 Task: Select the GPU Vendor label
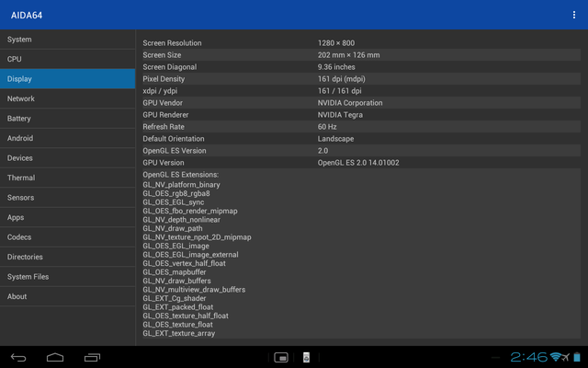coord(163,103)
